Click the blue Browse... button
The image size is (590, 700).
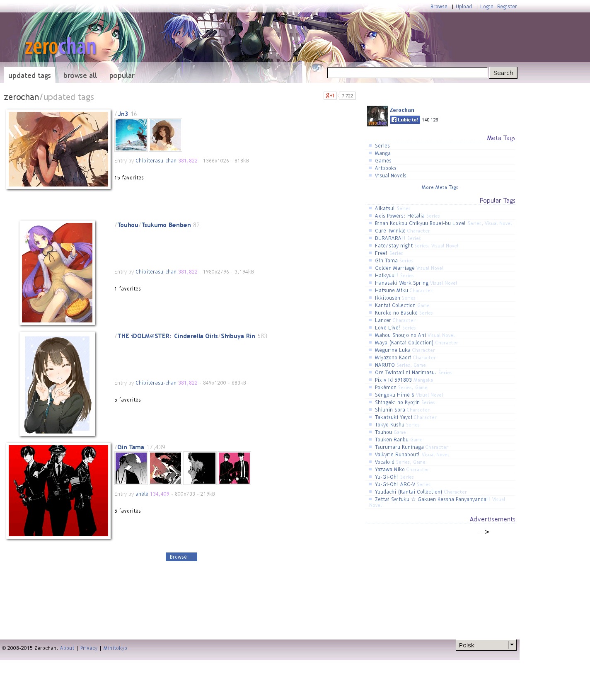(x=181, y=557)
